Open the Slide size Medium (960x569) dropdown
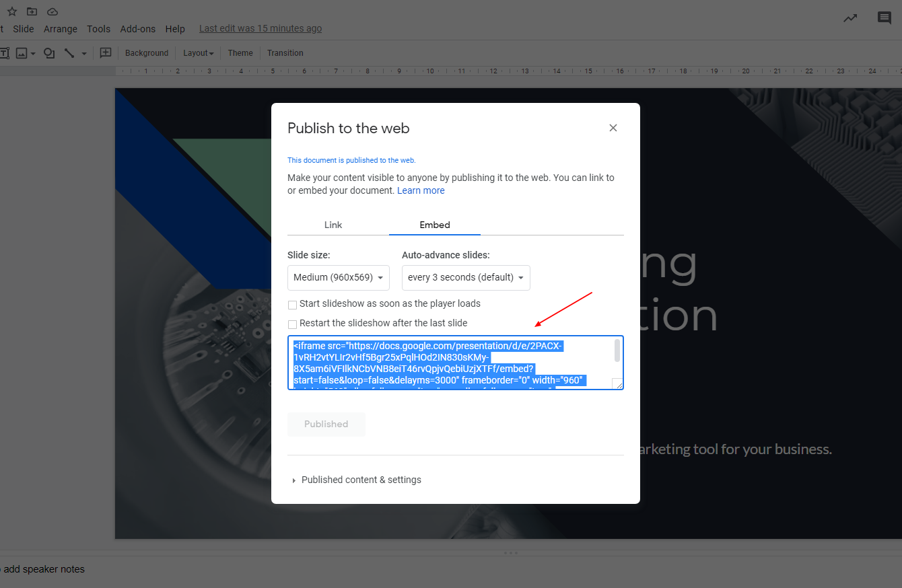Viewport: 902px width, 588px height. pos(338,277)
